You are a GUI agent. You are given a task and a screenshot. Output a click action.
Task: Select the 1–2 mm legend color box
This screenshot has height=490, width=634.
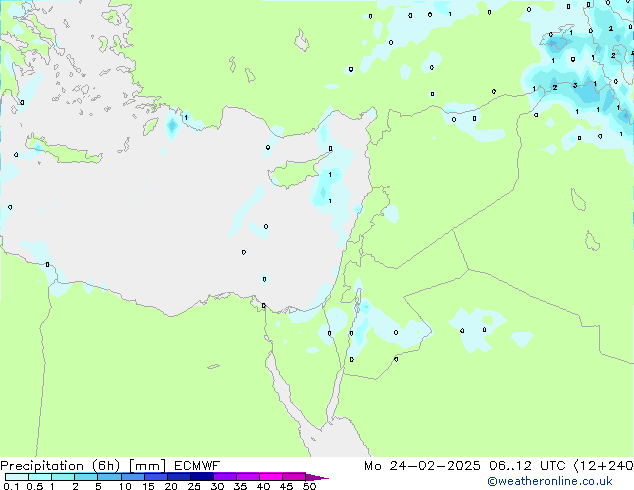click(x=63, y=477)
